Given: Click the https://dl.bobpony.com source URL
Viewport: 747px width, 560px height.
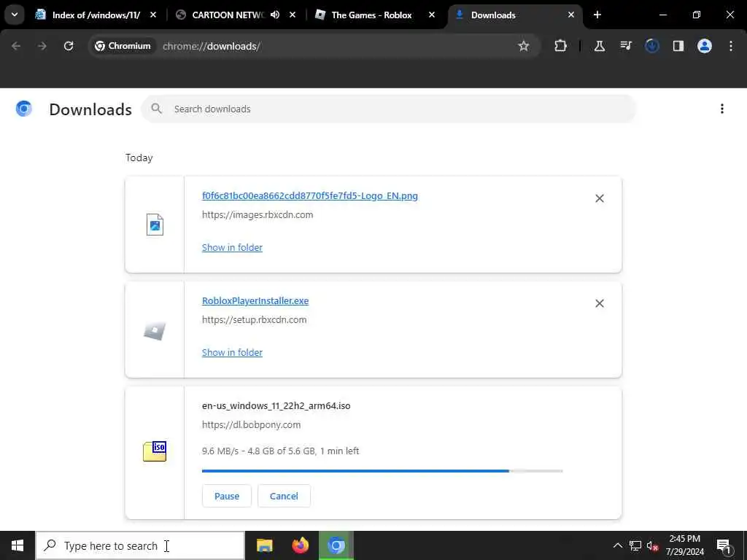Looking at the screenshot, I should tap(251, 425).
